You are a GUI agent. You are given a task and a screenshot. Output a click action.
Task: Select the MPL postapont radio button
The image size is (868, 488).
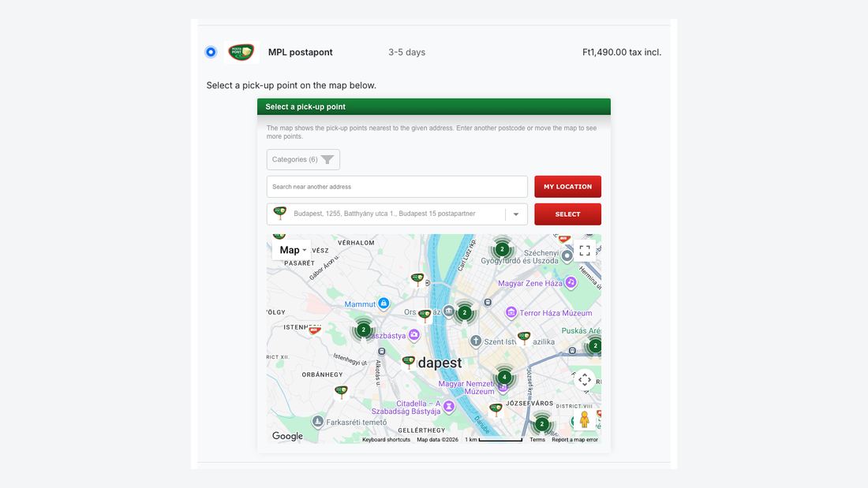click(x=211, y=52)
